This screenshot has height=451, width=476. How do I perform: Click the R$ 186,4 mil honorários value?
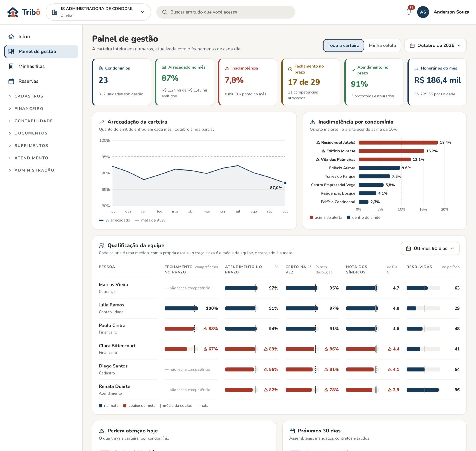click(437, 80)
